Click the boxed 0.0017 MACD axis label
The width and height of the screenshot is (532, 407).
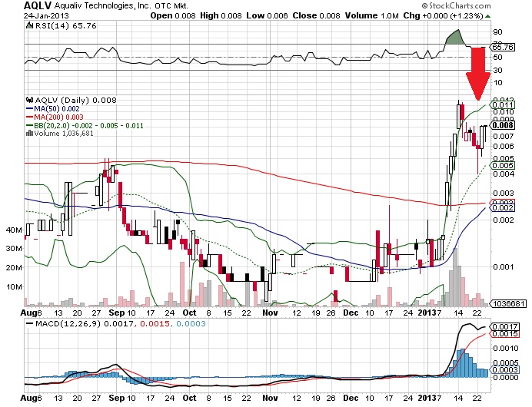pyautogui.click(x=505, y=327)
